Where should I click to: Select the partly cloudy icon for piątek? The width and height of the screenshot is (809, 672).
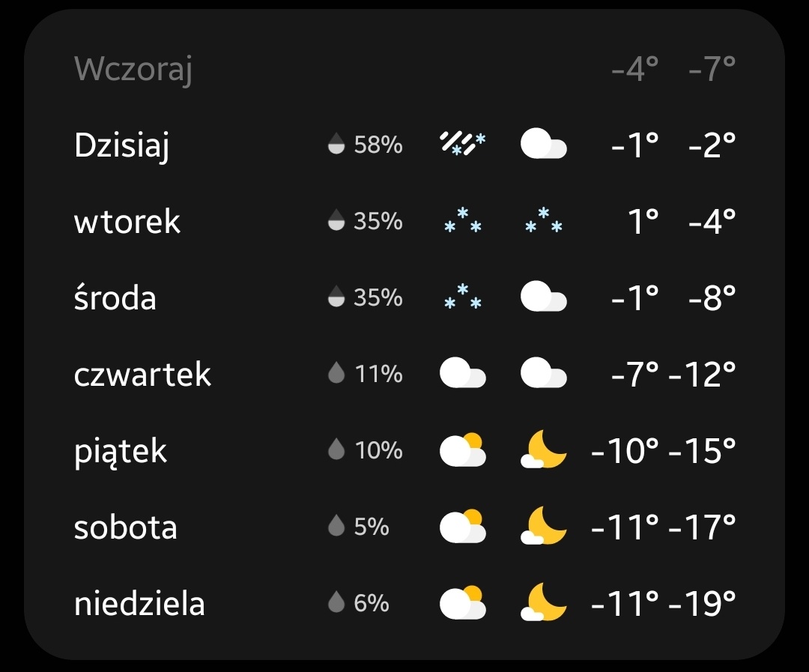point(462,450)
